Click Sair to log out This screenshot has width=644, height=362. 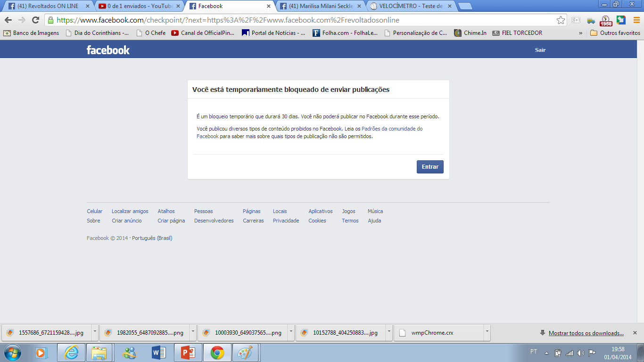pos(540,50)
